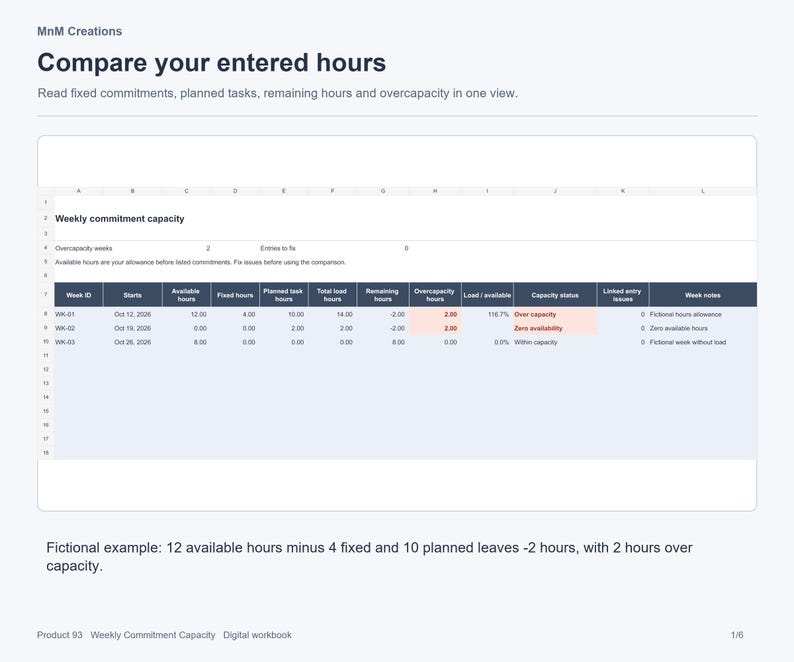Select the 'Fictional hours allowance' note cell
This screenshot has height=662, width=794.
703,314
